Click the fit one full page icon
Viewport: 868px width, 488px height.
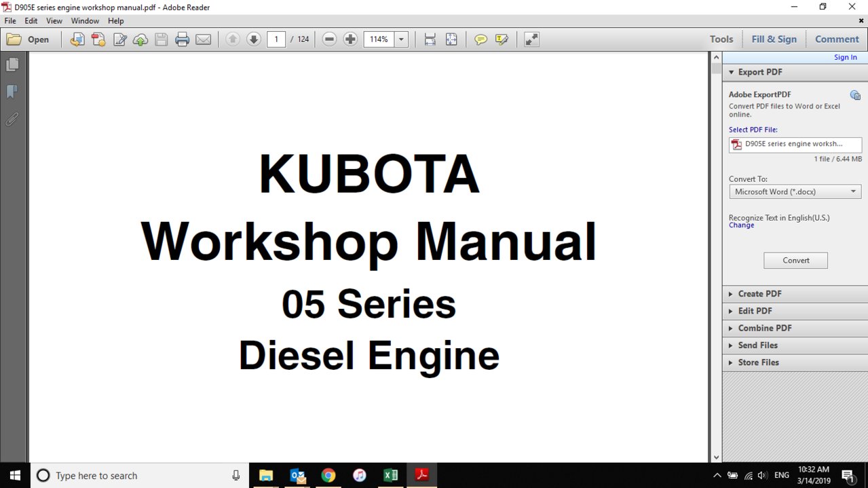click(451, 39)
